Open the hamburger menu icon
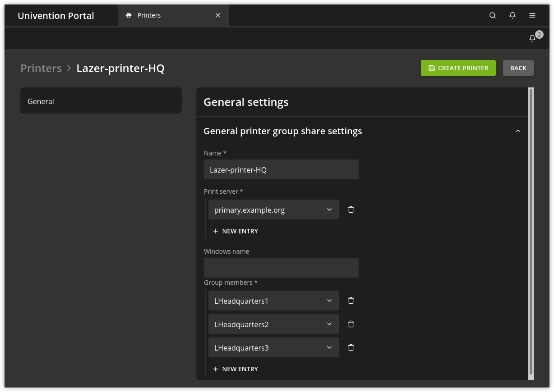554x392 pixels. [532, 15]
